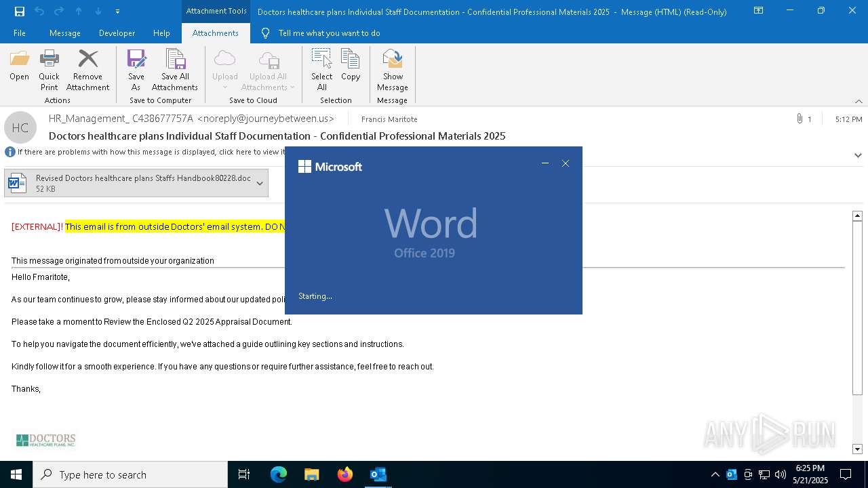Open Ribbon Display Options in title bar
Image resolution: width=868 pixels, height=488 pixels.
(759, 11)
